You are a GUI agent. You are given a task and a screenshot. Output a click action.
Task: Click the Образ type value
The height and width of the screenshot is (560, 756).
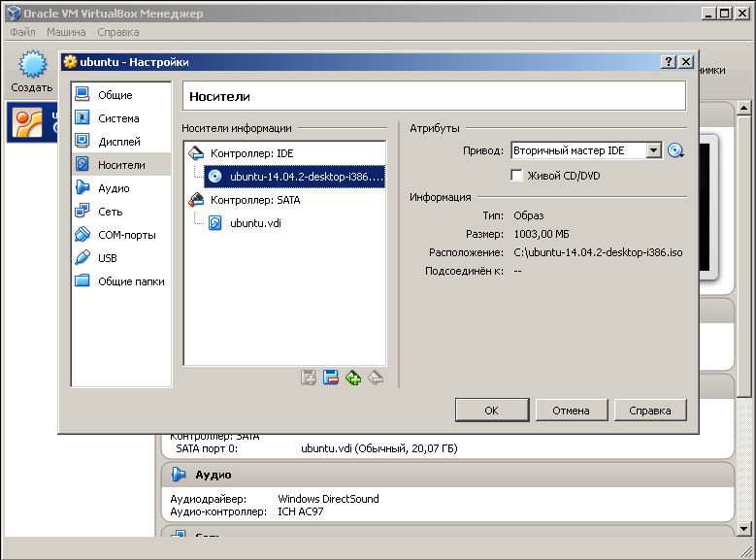click(529, 215)
